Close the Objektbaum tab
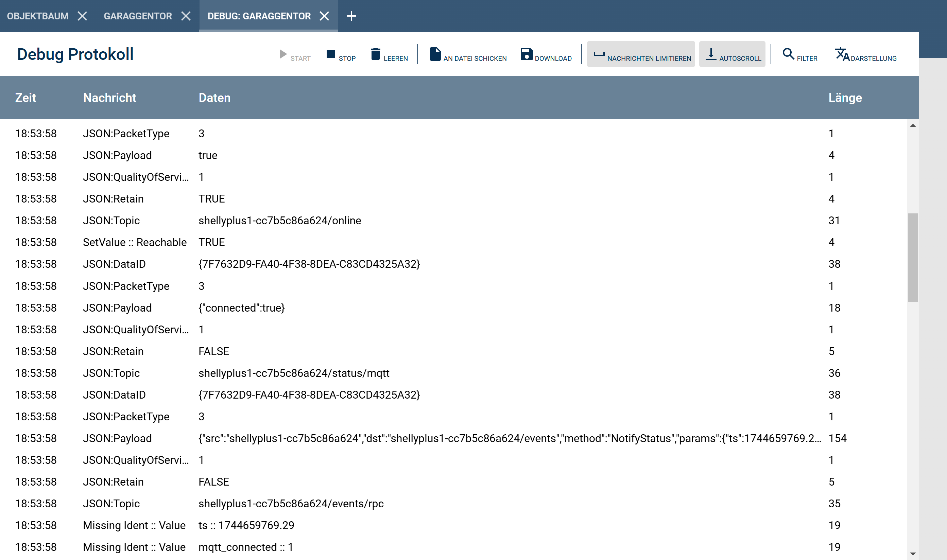The image size is (947, 560). coord(82,16)
